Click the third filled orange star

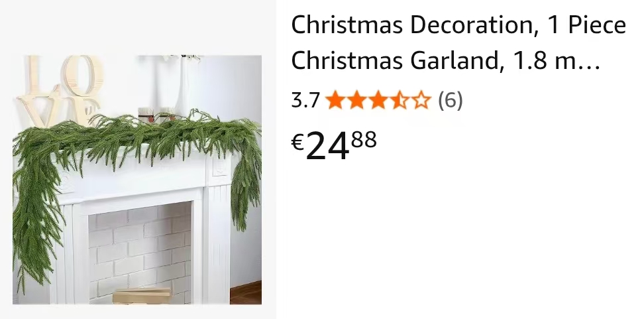pyautogui.click(x=378, y=101)
